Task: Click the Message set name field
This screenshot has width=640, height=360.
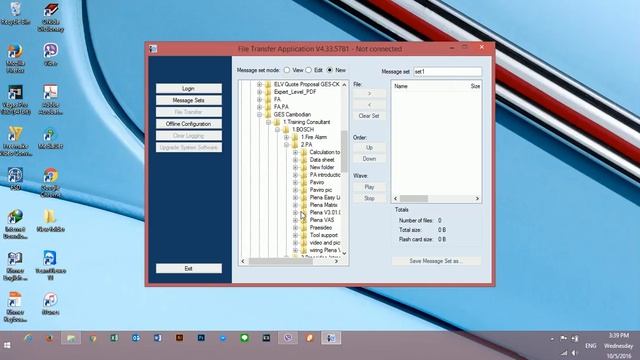Action: (x=447, y=71)
